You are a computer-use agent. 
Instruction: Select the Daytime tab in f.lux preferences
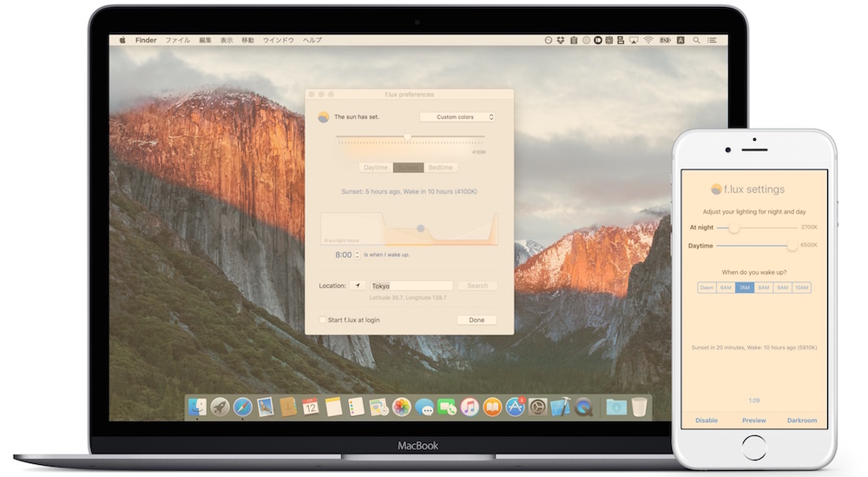coord(375,168)
